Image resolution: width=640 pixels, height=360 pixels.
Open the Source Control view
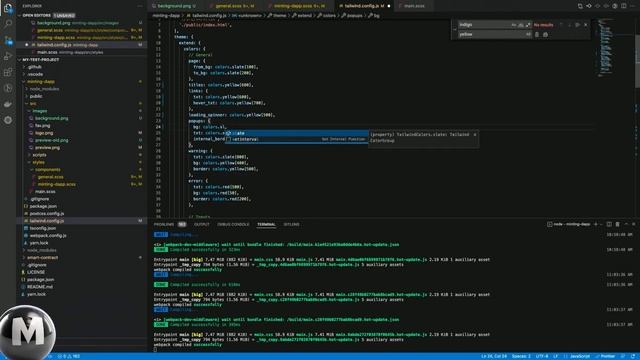[x=8, y=40]
